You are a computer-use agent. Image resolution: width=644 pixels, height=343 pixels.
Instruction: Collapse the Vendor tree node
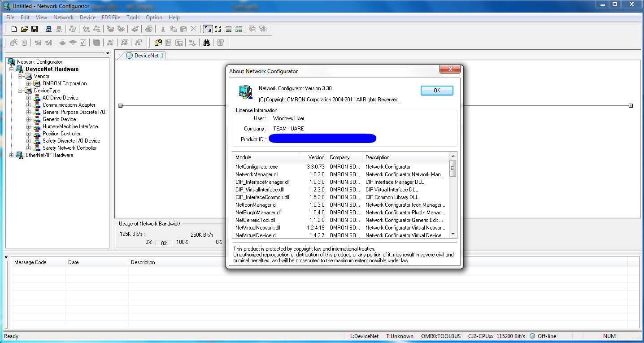point(20,76)
